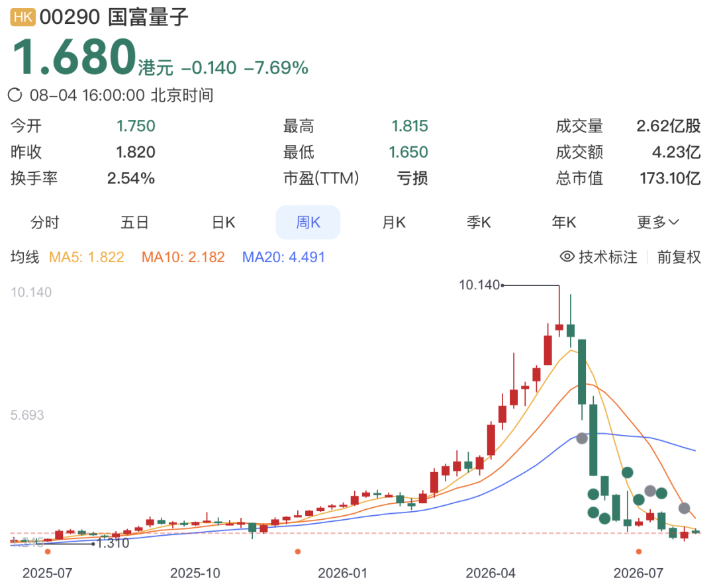Switch to the 日K tab
This screenshot has height=588, width=715.
pyautogui.click(x=224, y=222)
